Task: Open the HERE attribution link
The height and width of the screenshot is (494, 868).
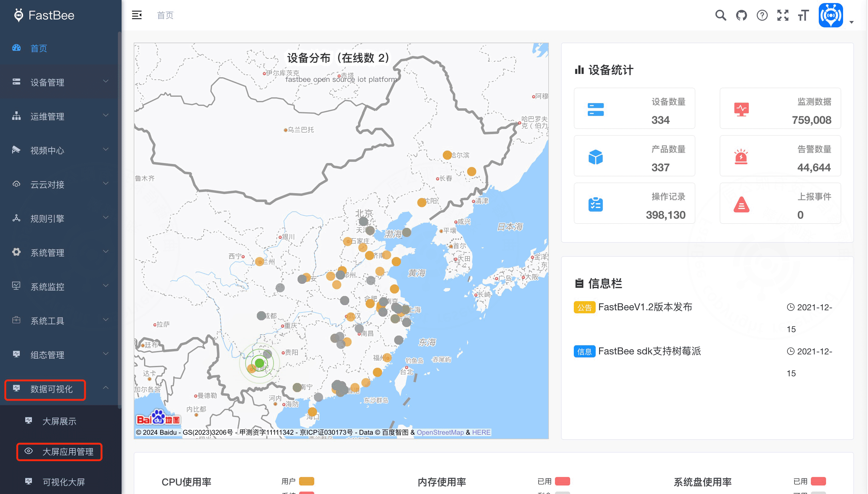Action: (x=481, y=432)
